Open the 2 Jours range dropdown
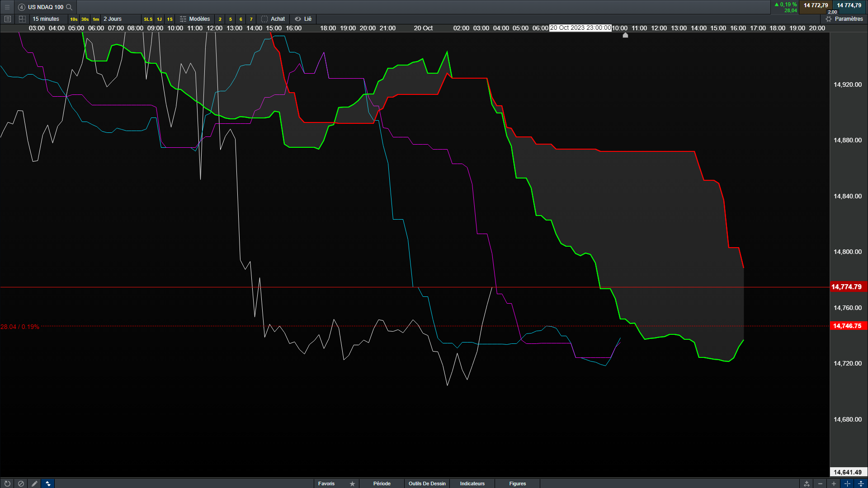This screenshot has height=488, width=868. [x=113, y=19]
